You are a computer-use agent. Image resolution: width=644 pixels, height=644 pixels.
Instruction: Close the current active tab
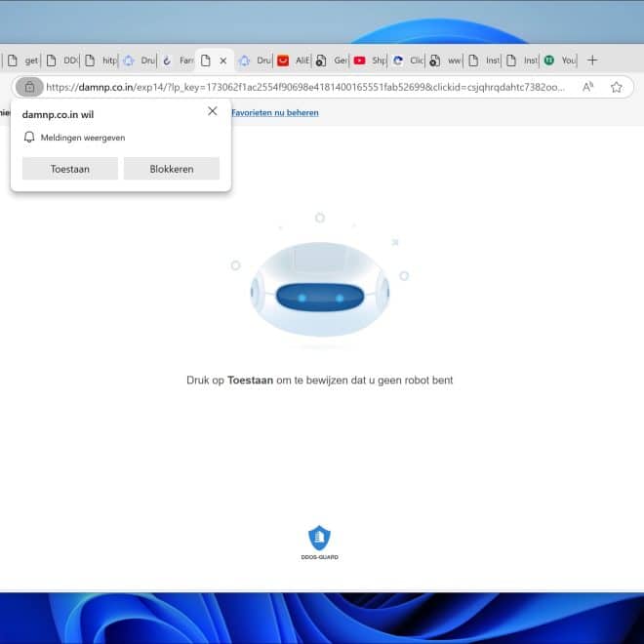tap(222, 60)
